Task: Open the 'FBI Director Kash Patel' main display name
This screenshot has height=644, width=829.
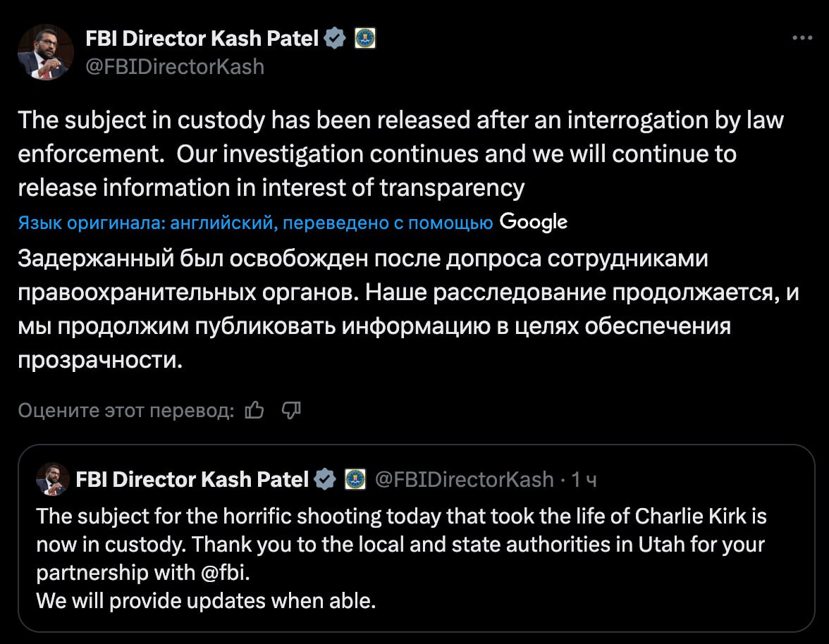Action: point(202,39)
